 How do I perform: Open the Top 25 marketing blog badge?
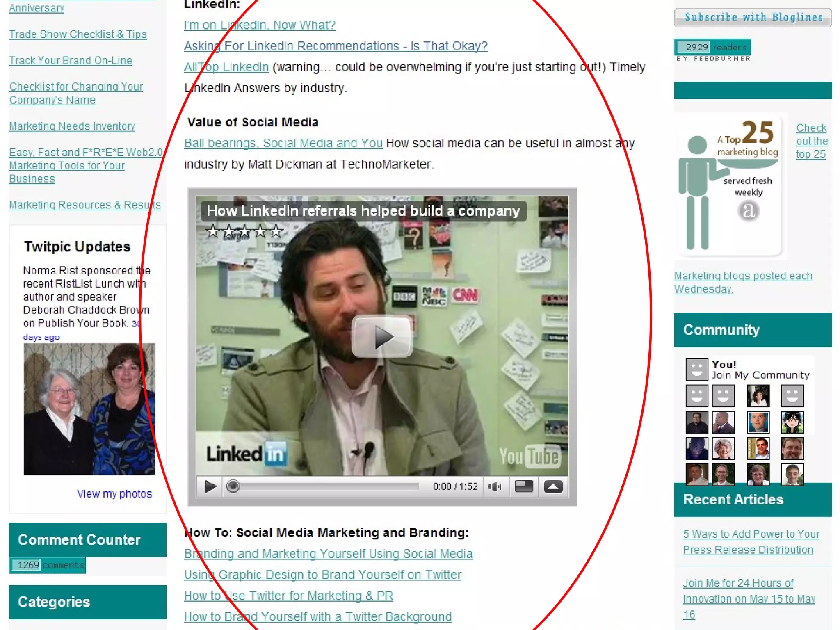[730, 185]
